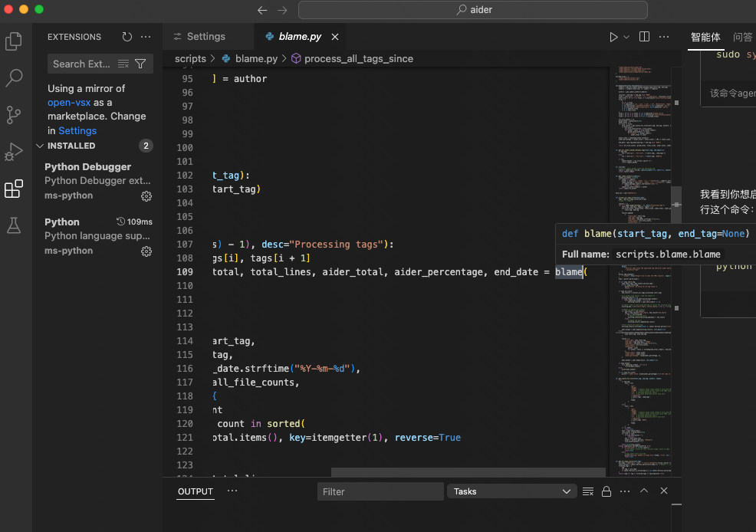Open the Source Control view
This screenshot has height=532, width=756.
point(14,115)
